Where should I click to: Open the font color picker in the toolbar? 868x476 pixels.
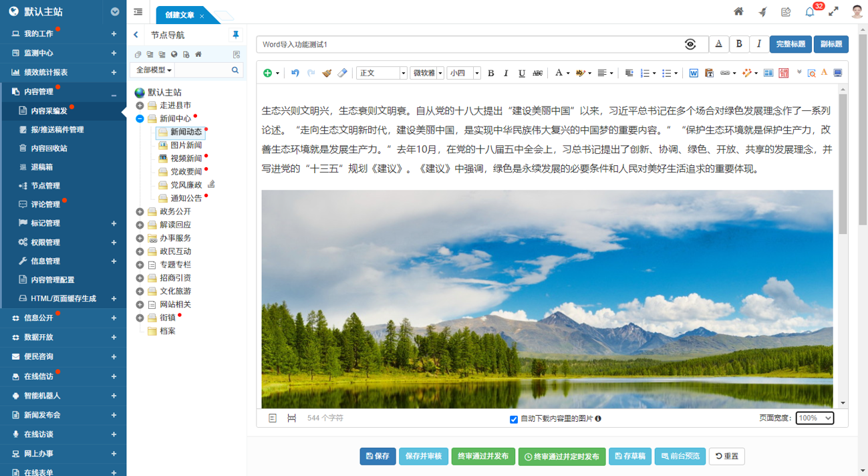560,73
